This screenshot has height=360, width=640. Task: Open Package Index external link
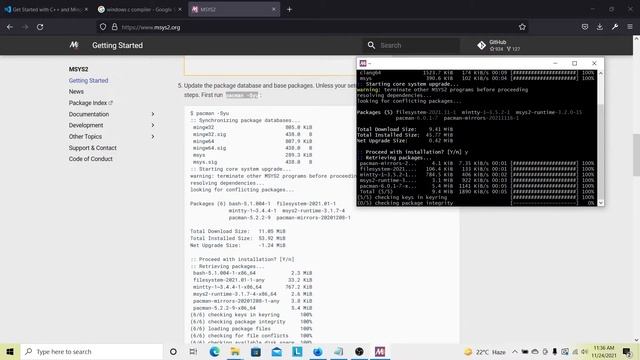pyautogui.click(x=91, y=103)
